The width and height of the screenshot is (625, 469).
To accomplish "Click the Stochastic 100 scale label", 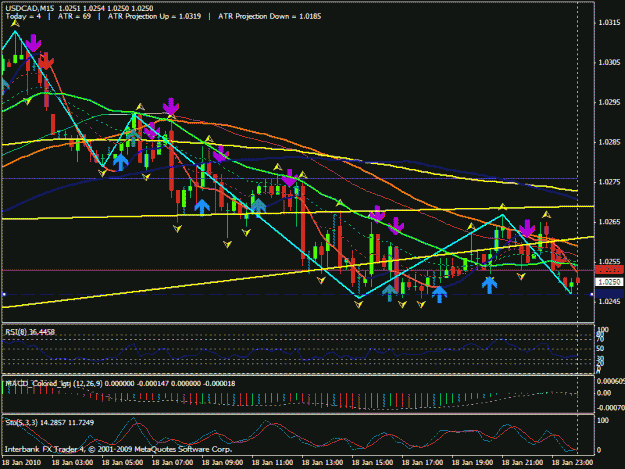I will (x=603, y=420).
